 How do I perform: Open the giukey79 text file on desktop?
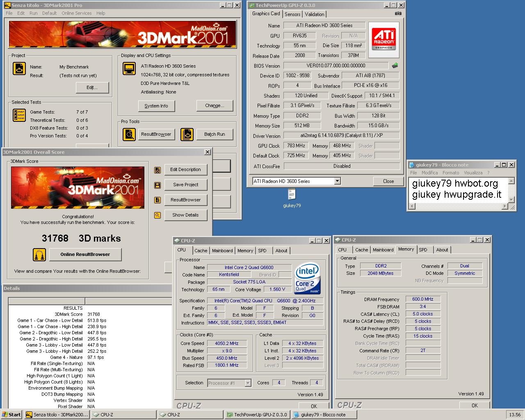pos(292,197)
